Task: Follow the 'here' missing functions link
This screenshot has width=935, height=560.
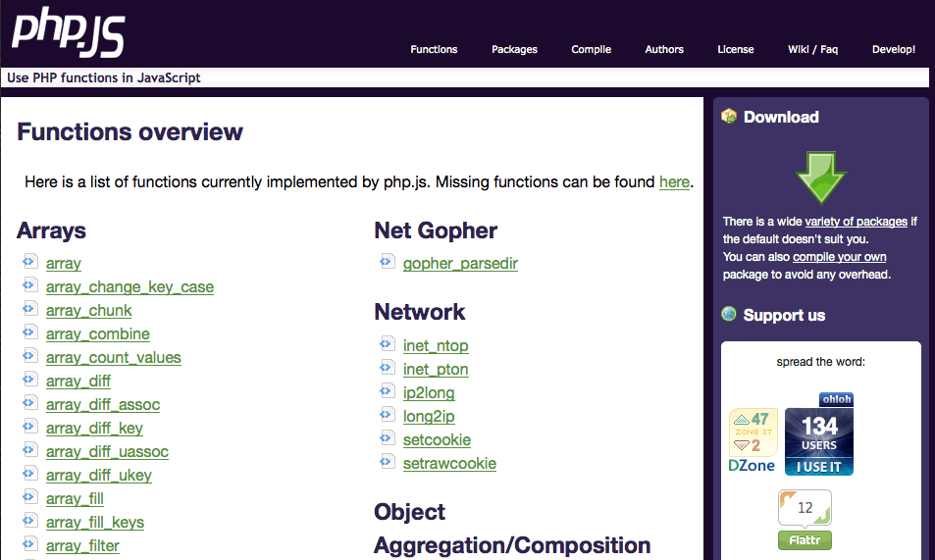Action: click(x=674, y=181)
